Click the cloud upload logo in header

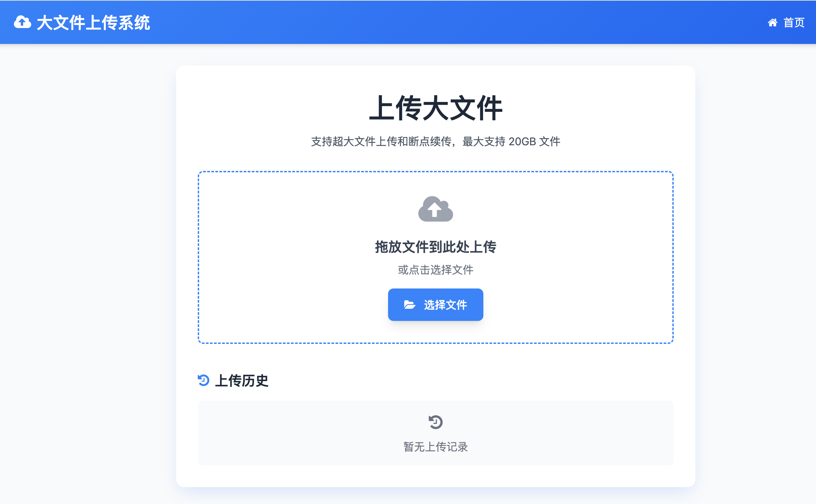tap(22, 22)
